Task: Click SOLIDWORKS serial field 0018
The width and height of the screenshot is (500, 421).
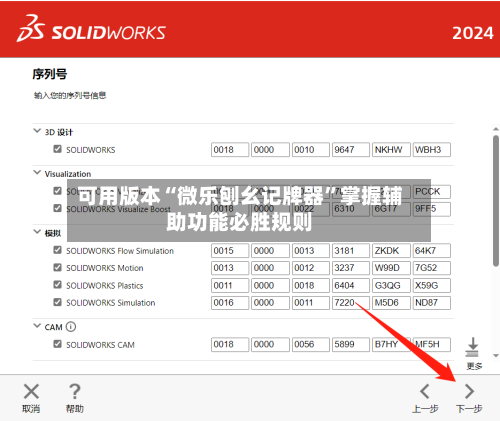Action: (230, 150)
